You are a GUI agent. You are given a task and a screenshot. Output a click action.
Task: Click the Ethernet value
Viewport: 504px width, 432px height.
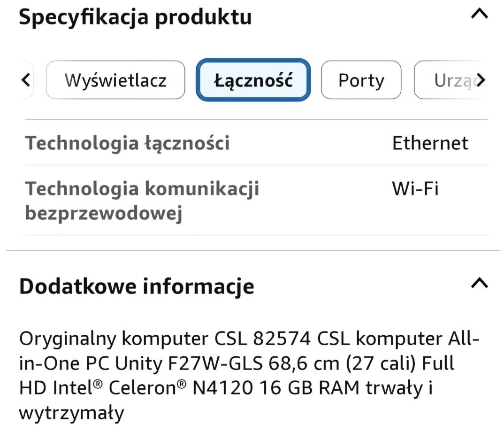click(430, 143)
